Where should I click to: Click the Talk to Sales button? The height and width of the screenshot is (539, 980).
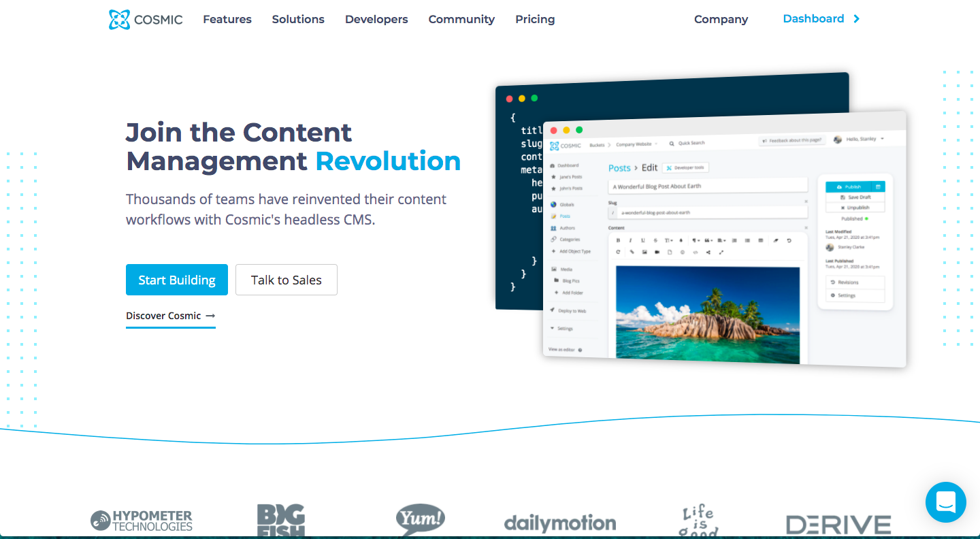pos(287,280)
